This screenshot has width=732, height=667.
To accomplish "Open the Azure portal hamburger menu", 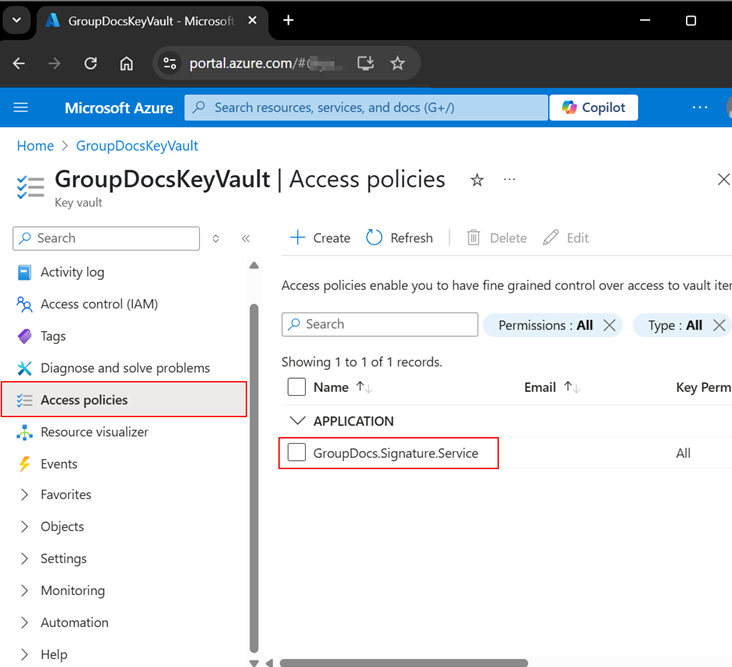I will (x=21, y=108).
